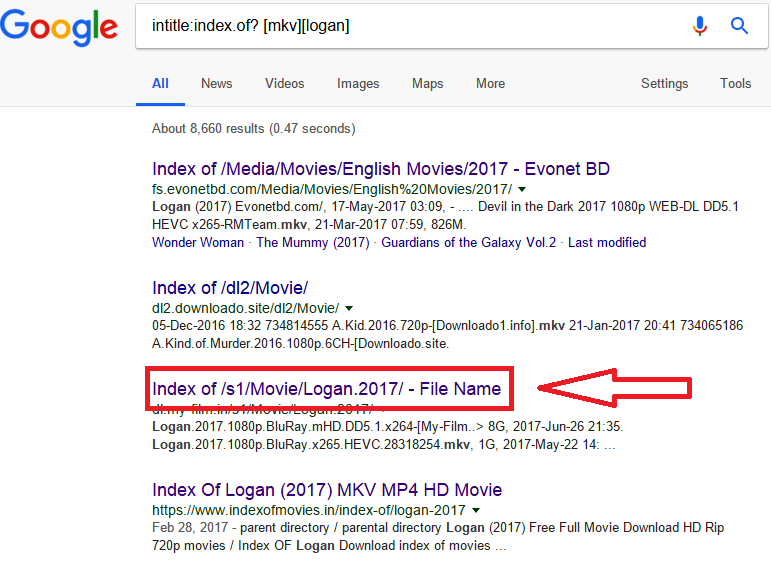Expand the dropdown arrow beside fs.evonetbd.com URL
771x566 pixels.
(522, 189)
